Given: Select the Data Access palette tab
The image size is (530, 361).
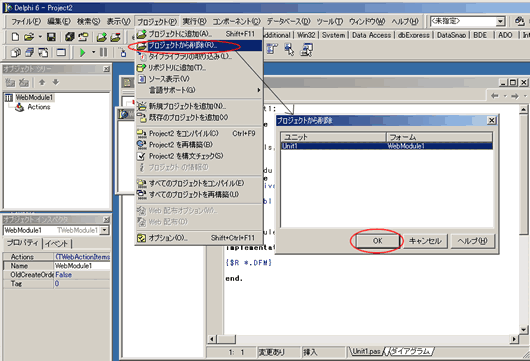Looking at the screenshot, I should [x=371, y=35].
